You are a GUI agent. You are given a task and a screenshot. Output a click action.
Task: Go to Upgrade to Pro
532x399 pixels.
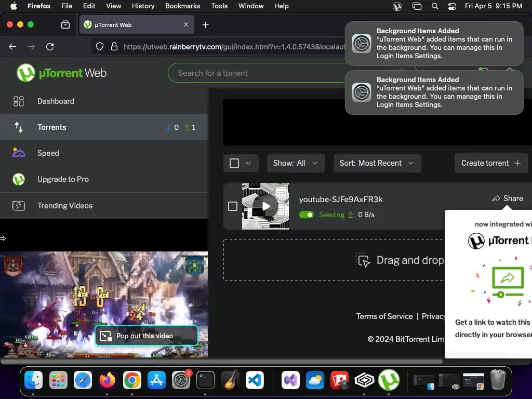(x=104, y=179)
